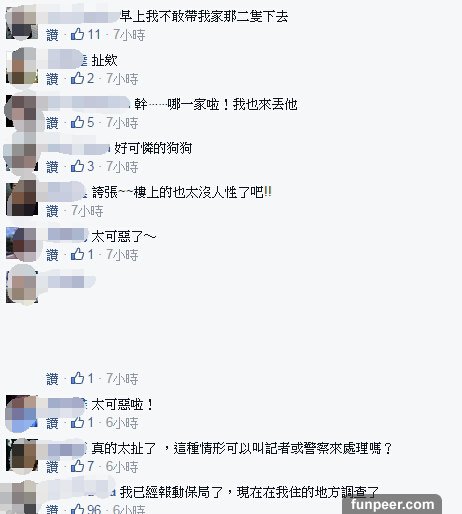Click thumbs-up icon with 5 likes
The width and height of the screenshot is (462, 514).
pyautogui.click(x=77, y=122)
